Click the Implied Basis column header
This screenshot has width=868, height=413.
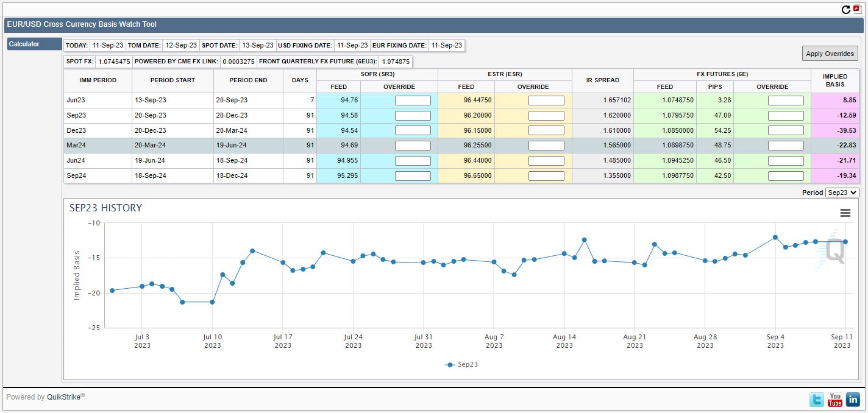[x=834, y=80]
